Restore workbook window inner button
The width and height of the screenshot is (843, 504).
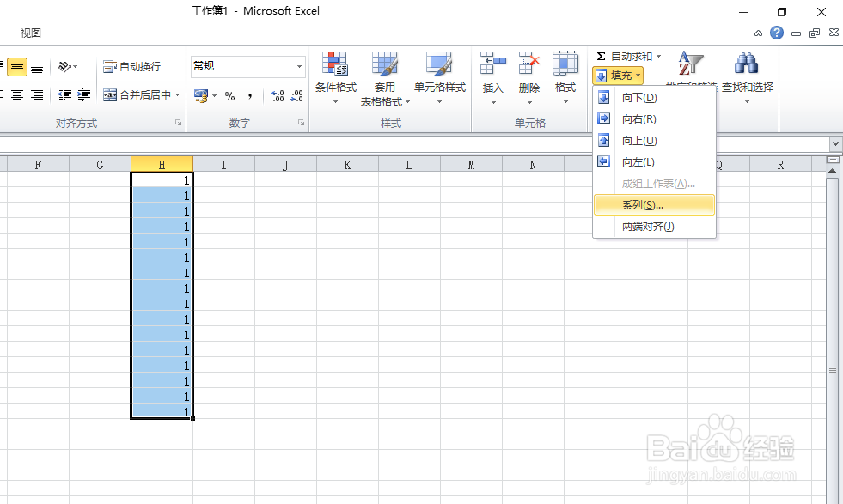pyautogui.click(x=815, y=33)
